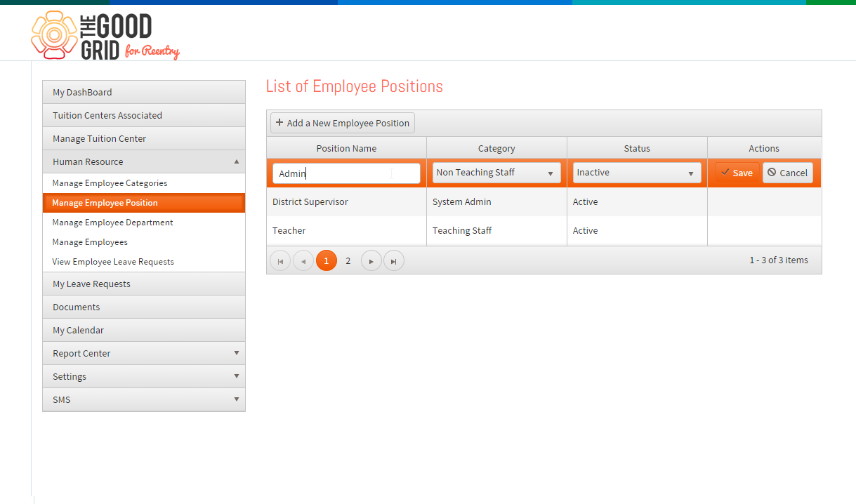The image size is (856, 504).
Task: Click Status column header
Action: coord(637,148)
